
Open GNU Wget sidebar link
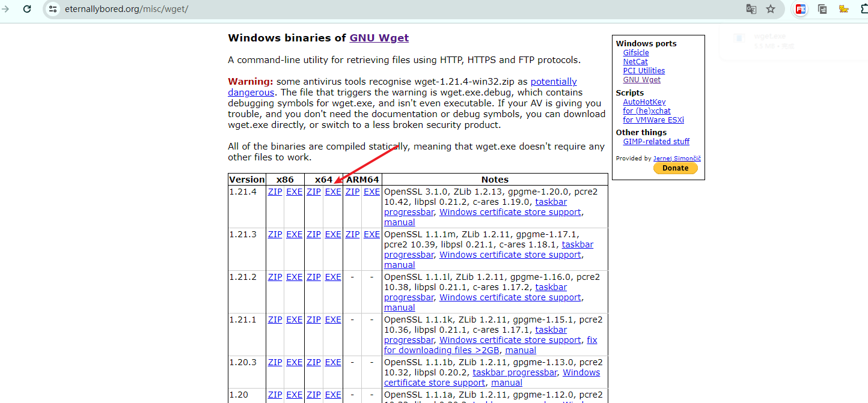pos(642,80)
